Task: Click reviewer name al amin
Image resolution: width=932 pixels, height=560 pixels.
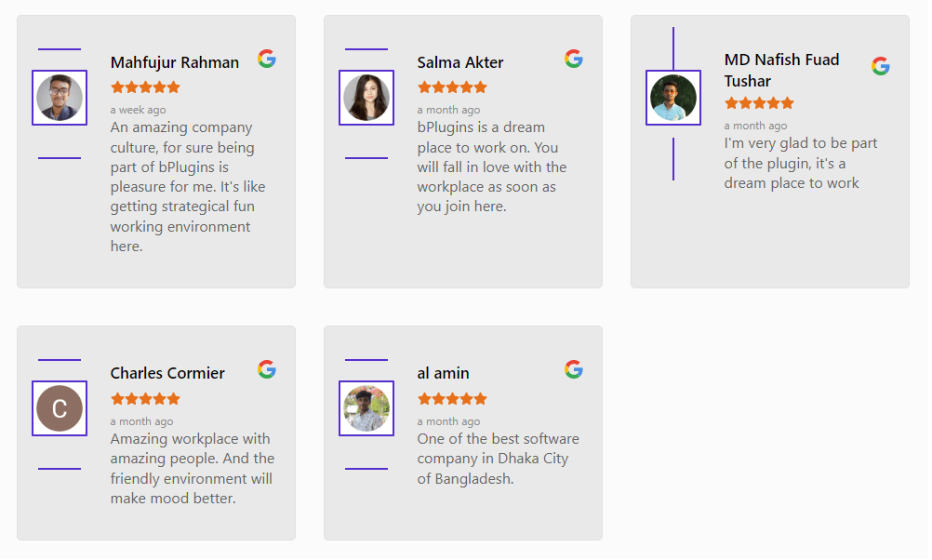Action: (x=443, y=373)
